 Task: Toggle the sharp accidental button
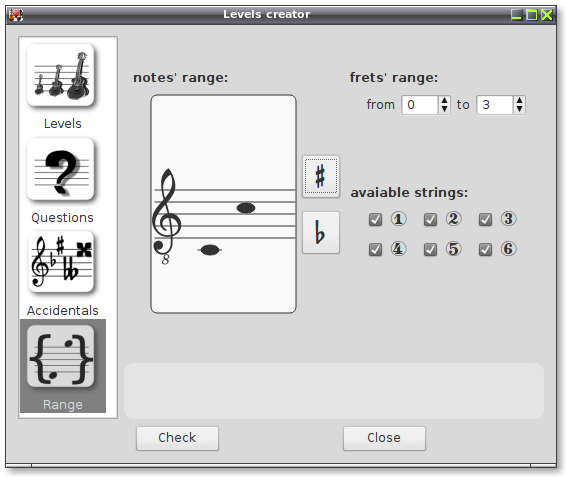(321, 177)
